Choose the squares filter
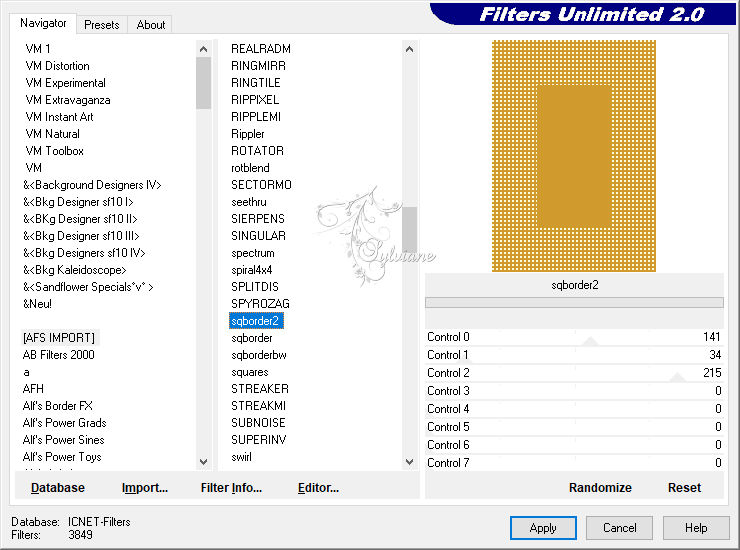 pos(250,372)
